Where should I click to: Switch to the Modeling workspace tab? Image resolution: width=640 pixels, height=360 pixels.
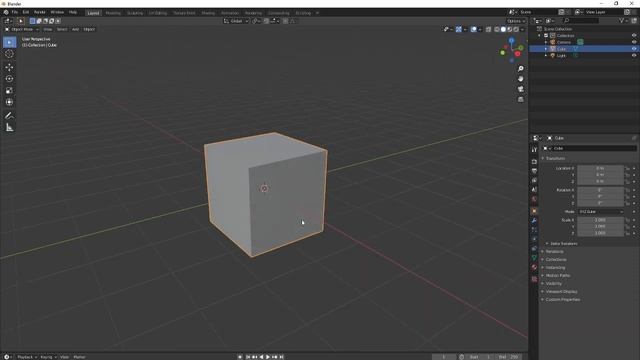113,13
